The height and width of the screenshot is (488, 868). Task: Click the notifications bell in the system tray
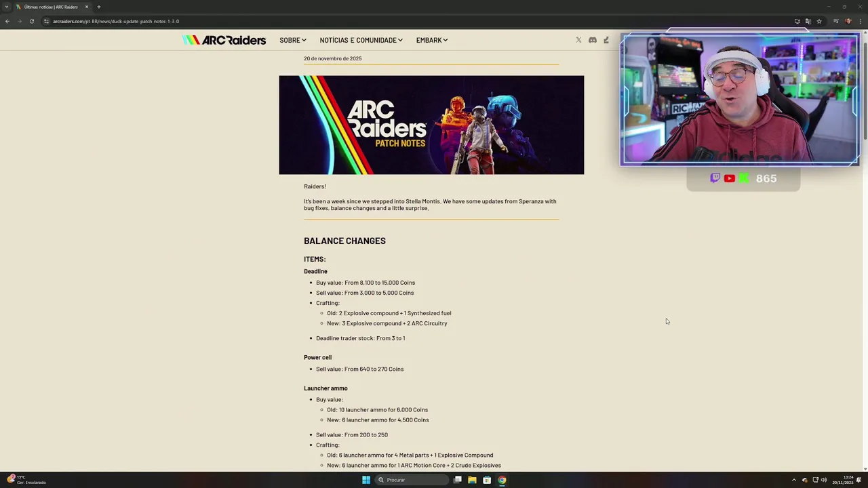[859, 480]
